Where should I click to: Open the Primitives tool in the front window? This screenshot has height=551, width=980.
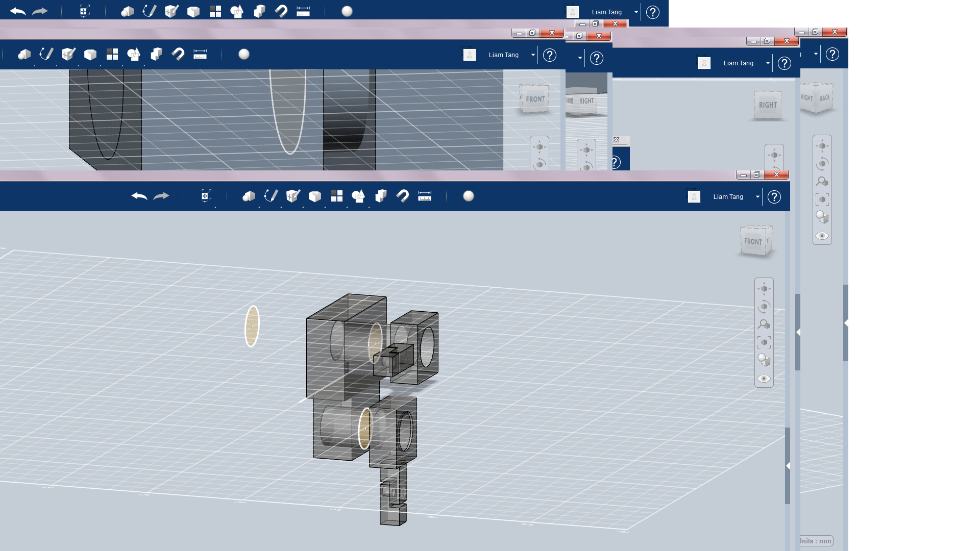(249, 196)
